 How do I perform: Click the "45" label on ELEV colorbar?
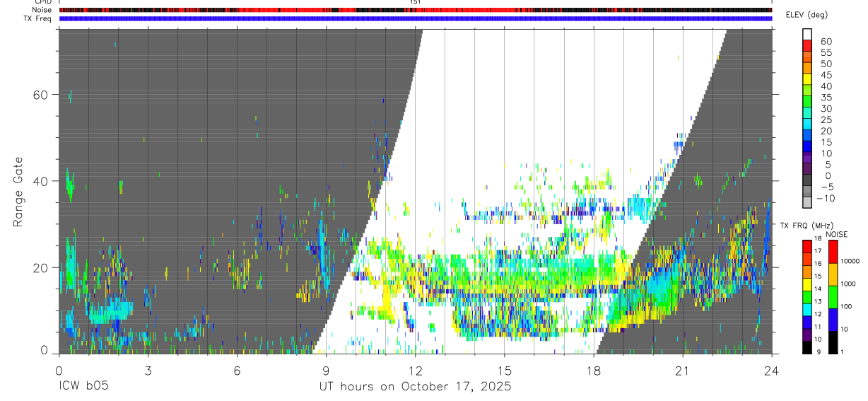(x=827, y=75)
